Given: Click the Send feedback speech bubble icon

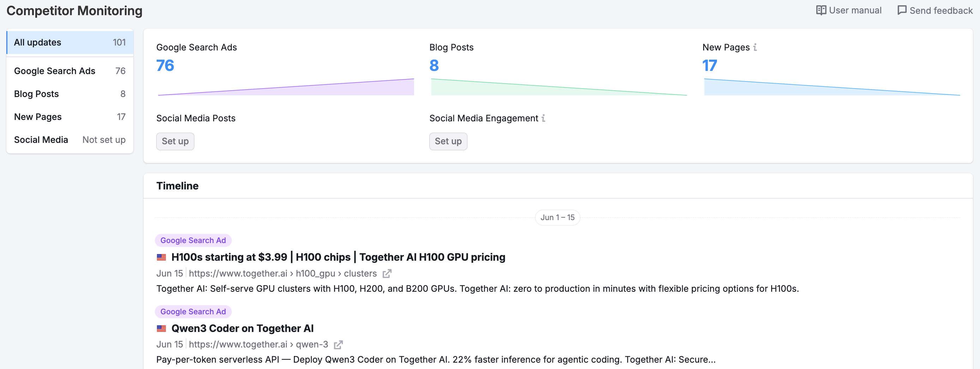Looking at the screenshot, I should pos(902,10).
